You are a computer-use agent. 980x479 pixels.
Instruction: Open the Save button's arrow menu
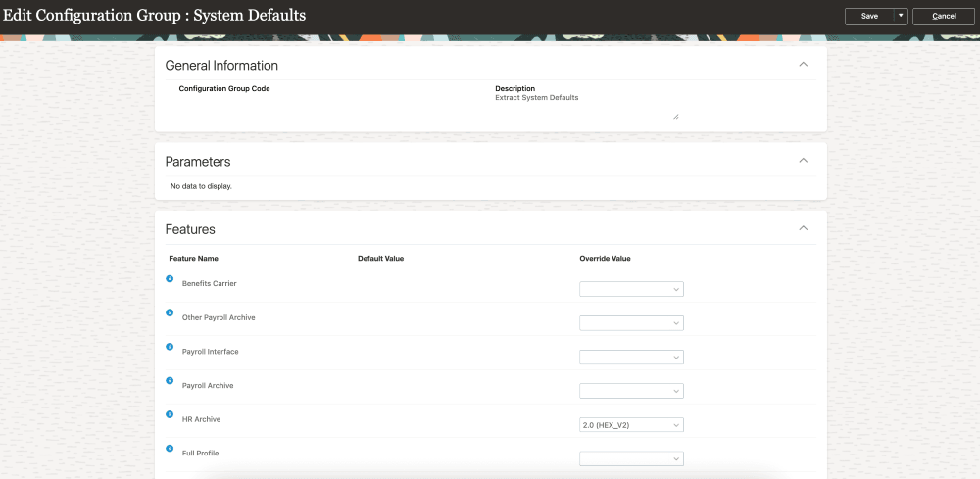pos(901,17)
